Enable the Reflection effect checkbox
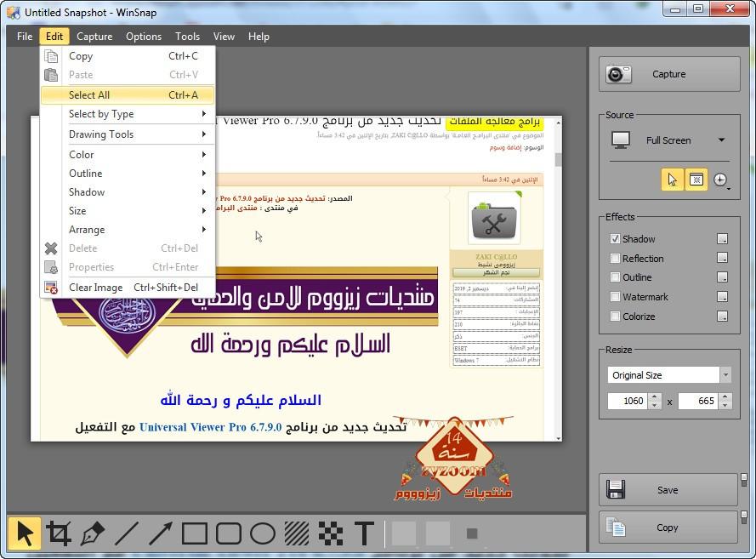The width and height of the screenshot is (756, 559). point(615,258)
